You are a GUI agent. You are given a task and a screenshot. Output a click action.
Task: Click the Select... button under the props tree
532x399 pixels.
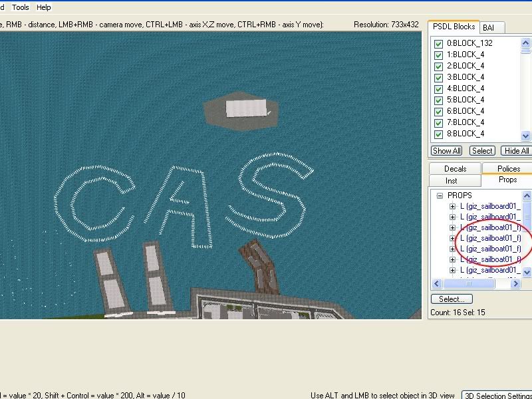(452, 299)
